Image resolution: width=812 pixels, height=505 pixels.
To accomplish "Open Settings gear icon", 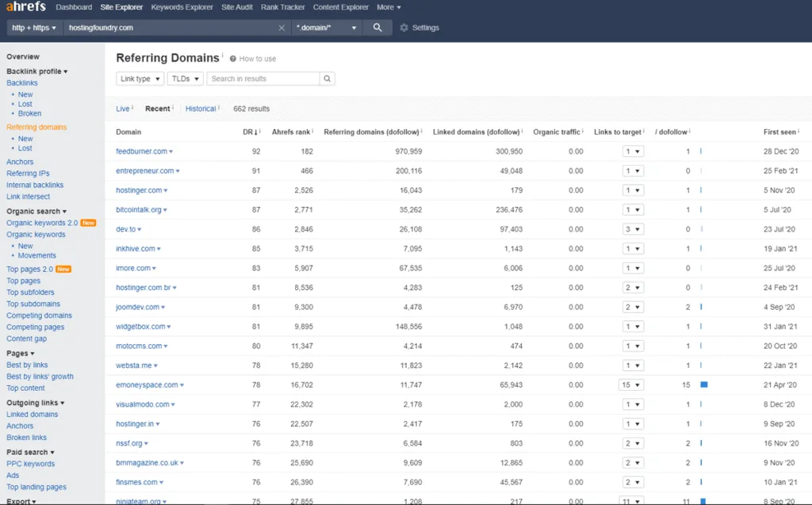I will point(404,28).
